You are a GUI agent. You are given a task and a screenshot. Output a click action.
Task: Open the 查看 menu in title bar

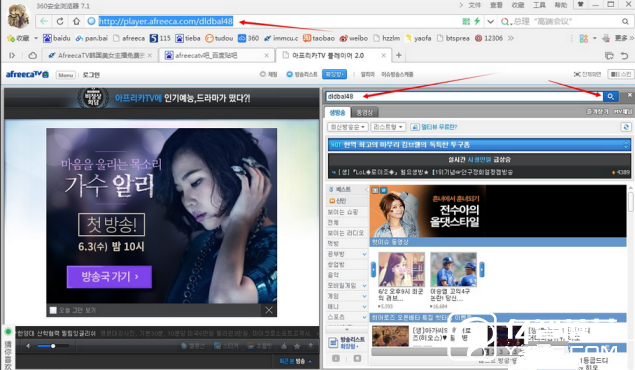point(496,5)
